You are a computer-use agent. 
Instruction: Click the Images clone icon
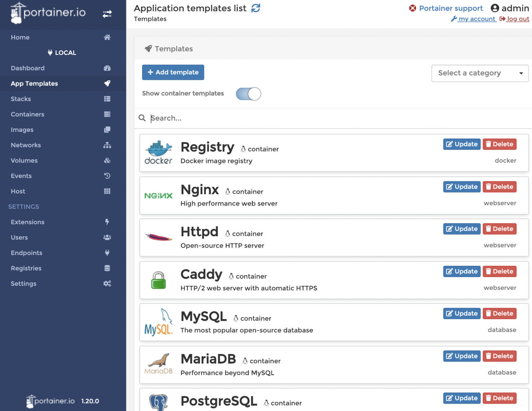107,130
